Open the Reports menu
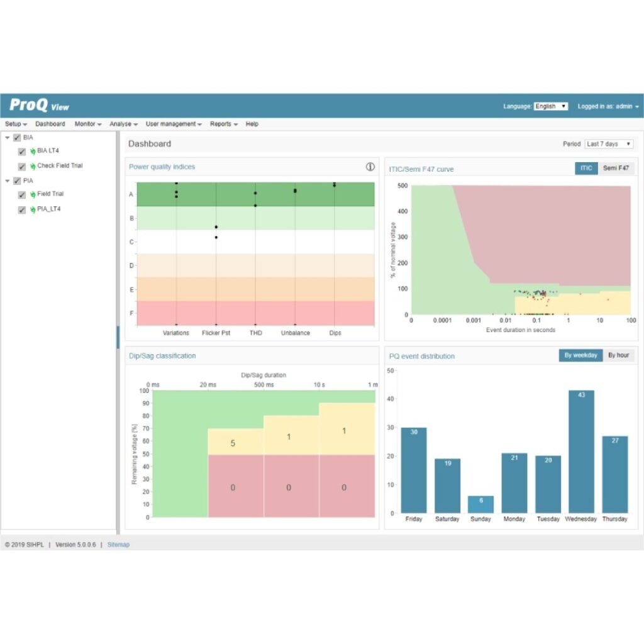The width and height of the screenshot is (644, 644). 223,124
